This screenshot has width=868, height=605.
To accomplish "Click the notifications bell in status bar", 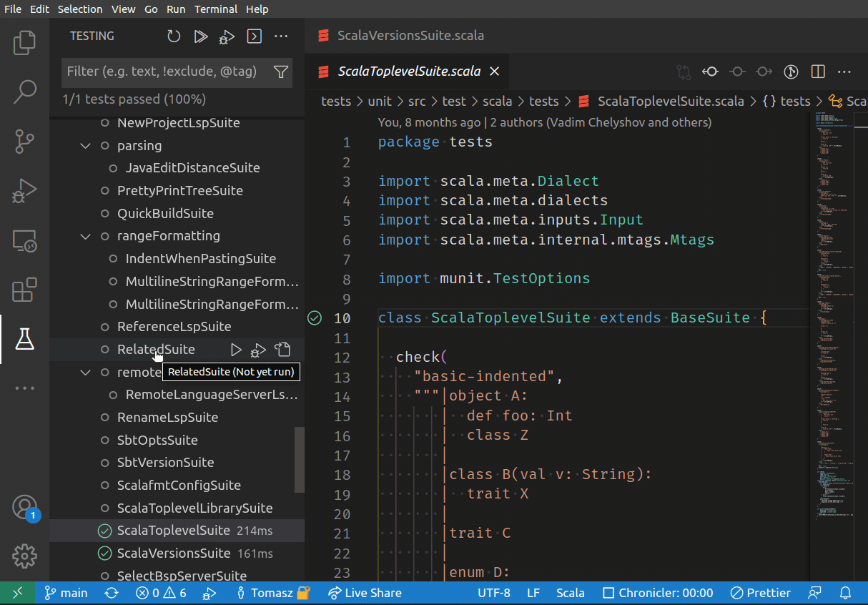I will point(845,593).
